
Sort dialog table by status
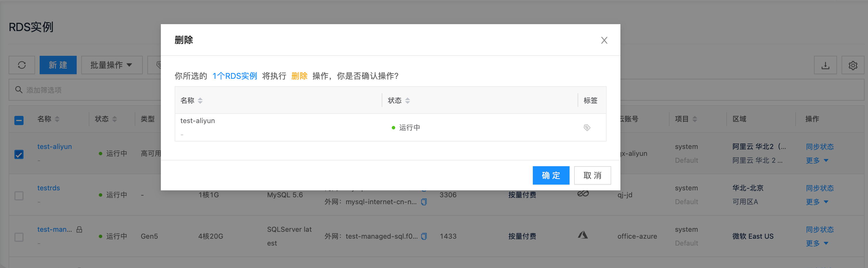pos(407,101)
